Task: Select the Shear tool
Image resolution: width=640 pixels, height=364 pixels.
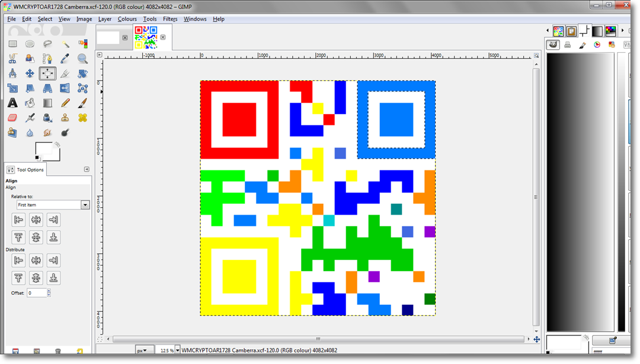Action: 30,88
